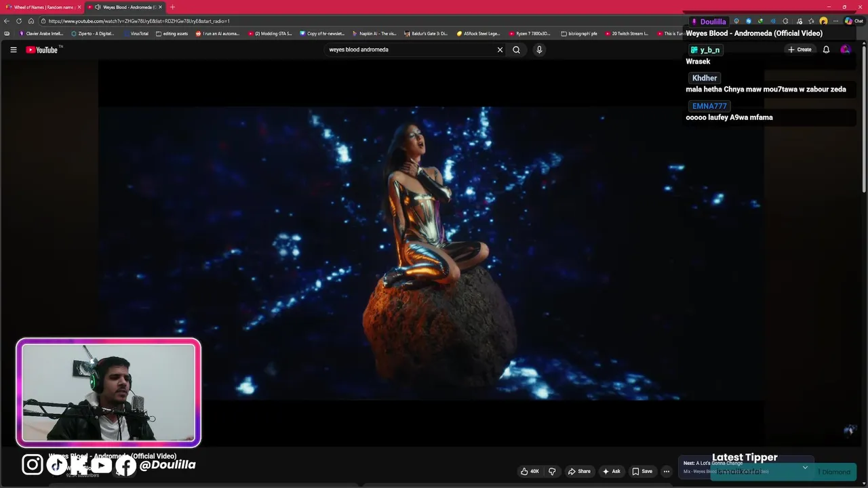The width and height of the screenshot is (868, 488).
Task: Open the 'bibliographi pfe' bookmark folder
Action: click(x=579, y=33)
